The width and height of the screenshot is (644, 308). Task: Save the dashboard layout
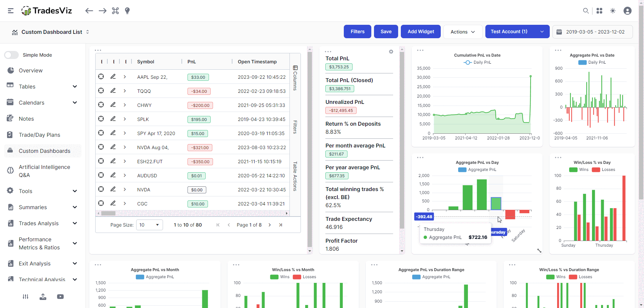pos(386,32)
